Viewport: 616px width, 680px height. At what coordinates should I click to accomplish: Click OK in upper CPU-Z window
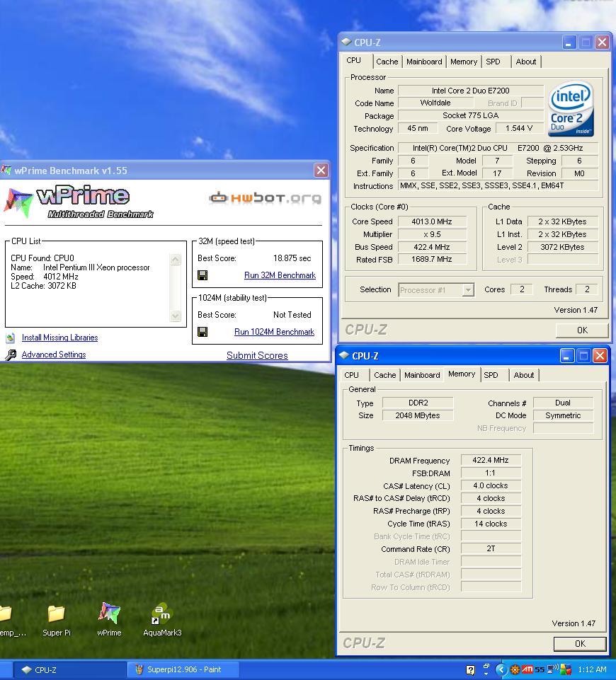582,330
